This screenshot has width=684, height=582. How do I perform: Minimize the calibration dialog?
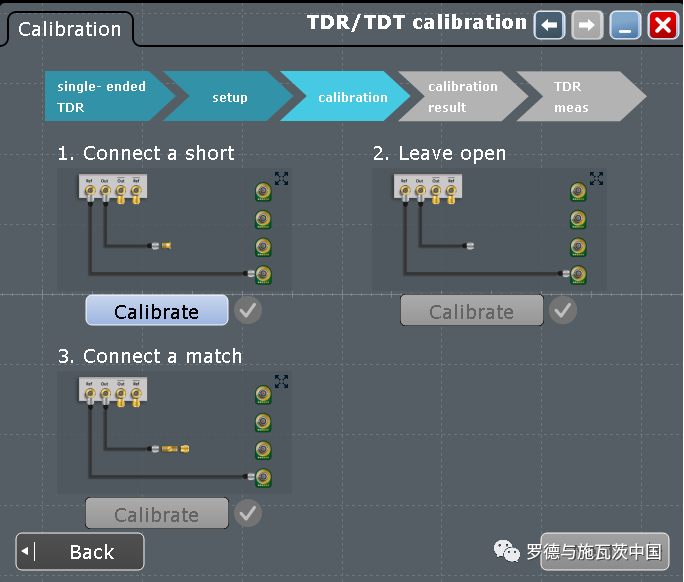[626, 25]
